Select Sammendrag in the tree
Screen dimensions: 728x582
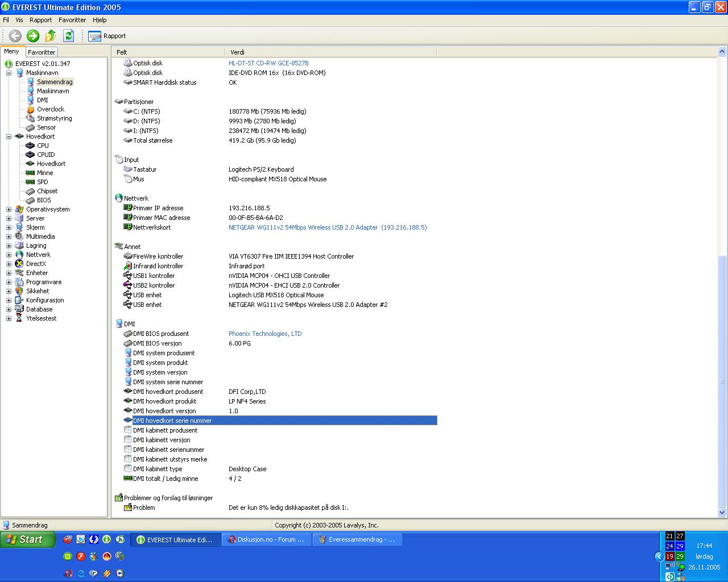[x=55, y=82]
